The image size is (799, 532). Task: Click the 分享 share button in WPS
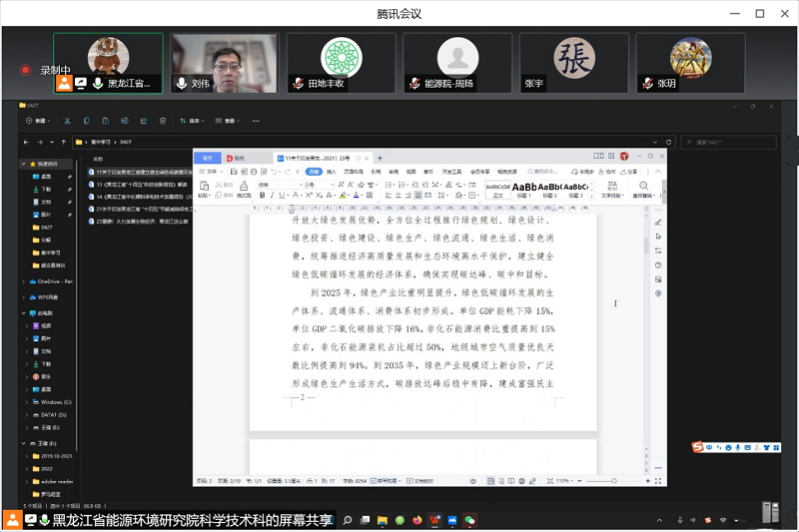[x=629, y=172]
